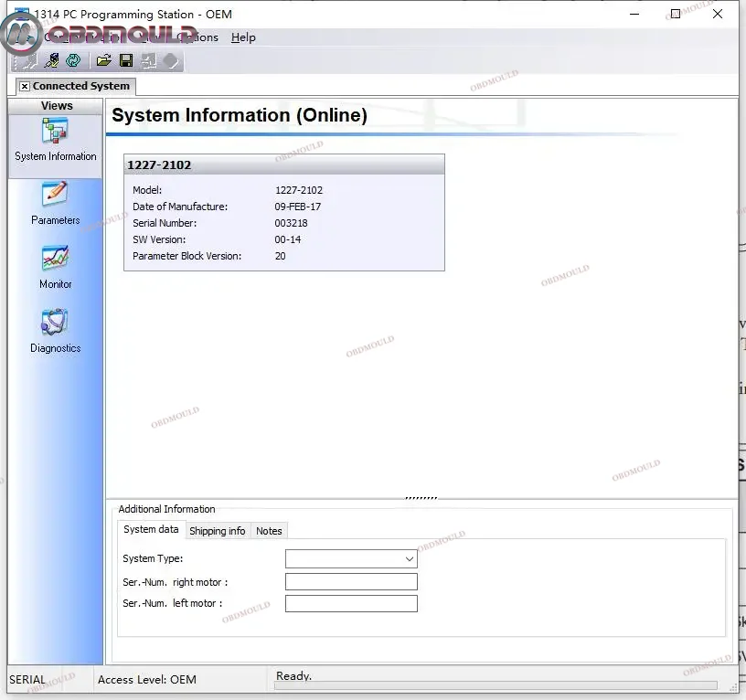
Task: Click the 1227-2102 info card header
Action: click(x=283, y=165)
